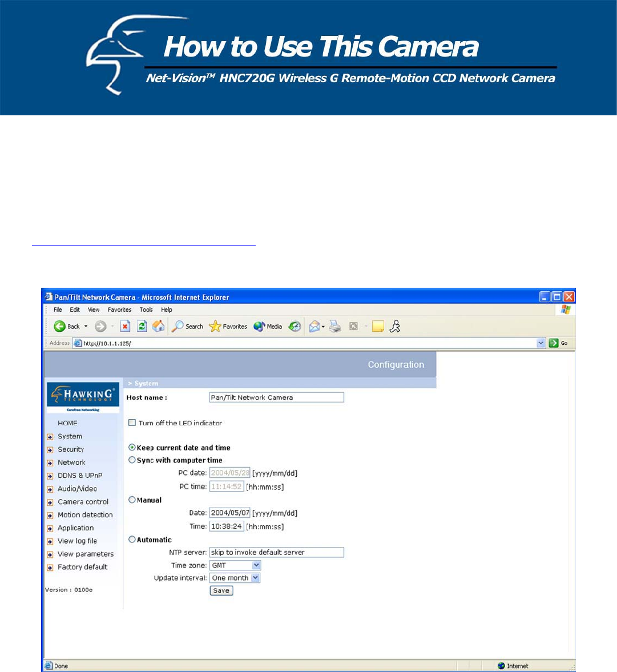
Task: Open Factory default link
Action: click(83, 567)
